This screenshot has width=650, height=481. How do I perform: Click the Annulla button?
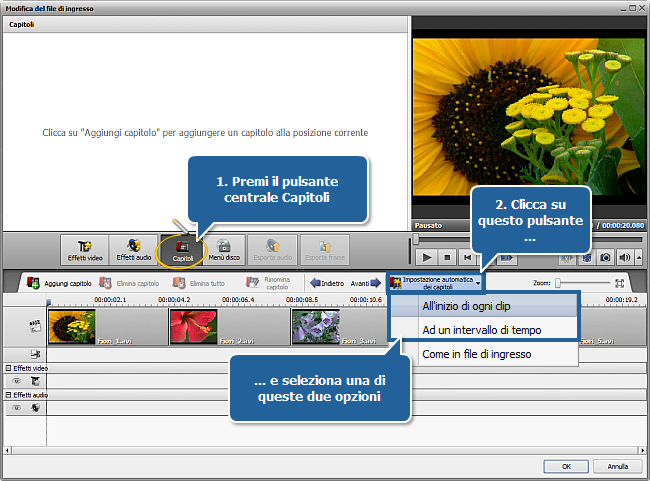[x=618, y=466]
